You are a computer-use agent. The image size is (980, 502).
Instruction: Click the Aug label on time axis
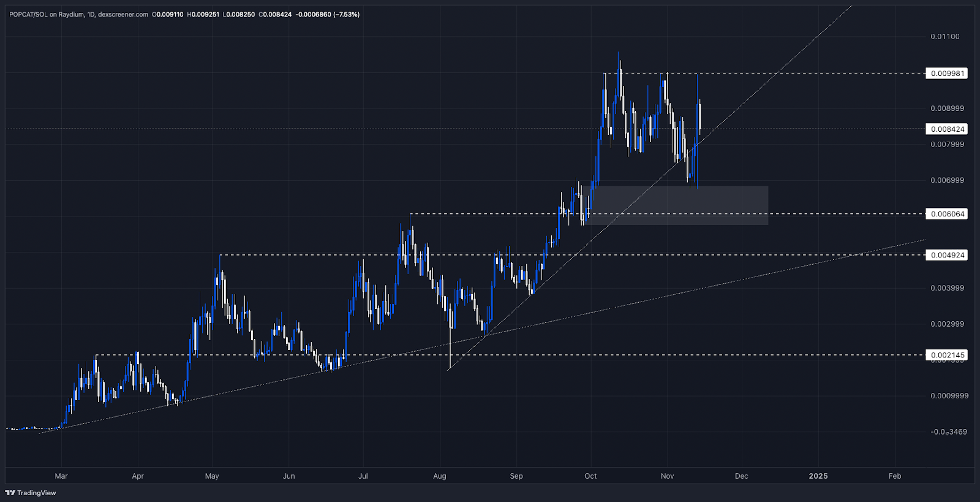tap(439, 476)
